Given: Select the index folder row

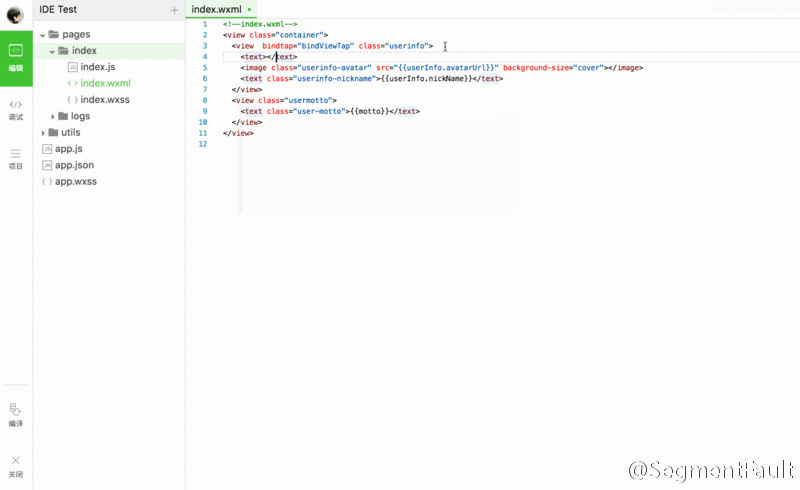Looking at the screenshot, I should [109, 51].
